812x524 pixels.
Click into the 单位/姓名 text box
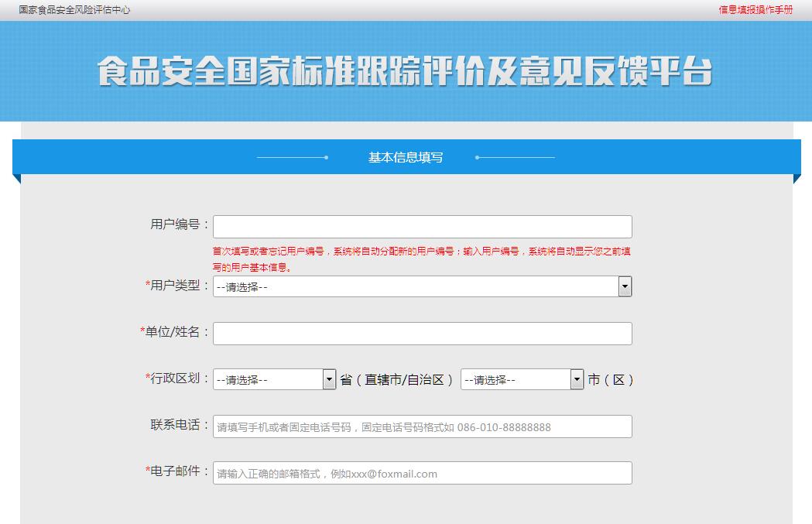[422, 334]
